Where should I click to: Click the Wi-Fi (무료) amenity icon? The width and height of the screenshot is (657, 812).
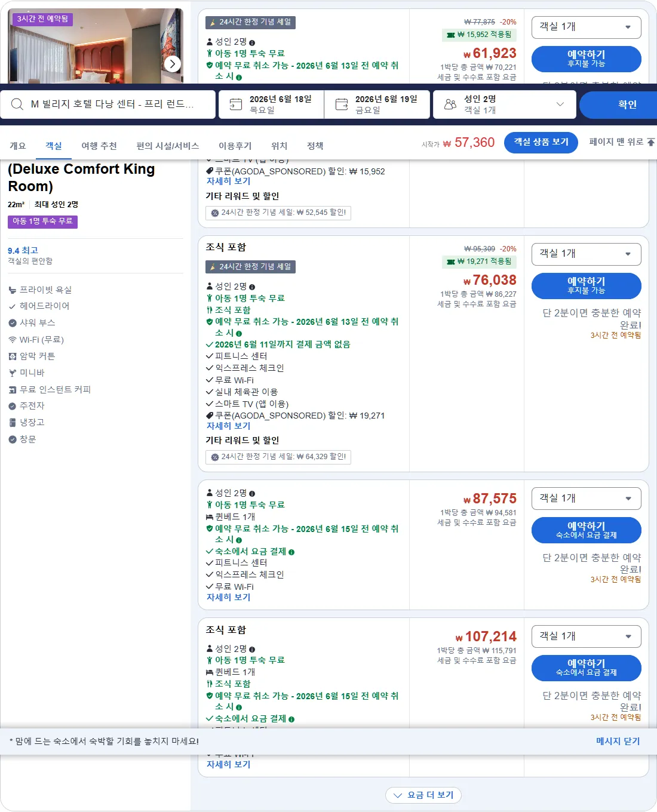tap(13, 340)
